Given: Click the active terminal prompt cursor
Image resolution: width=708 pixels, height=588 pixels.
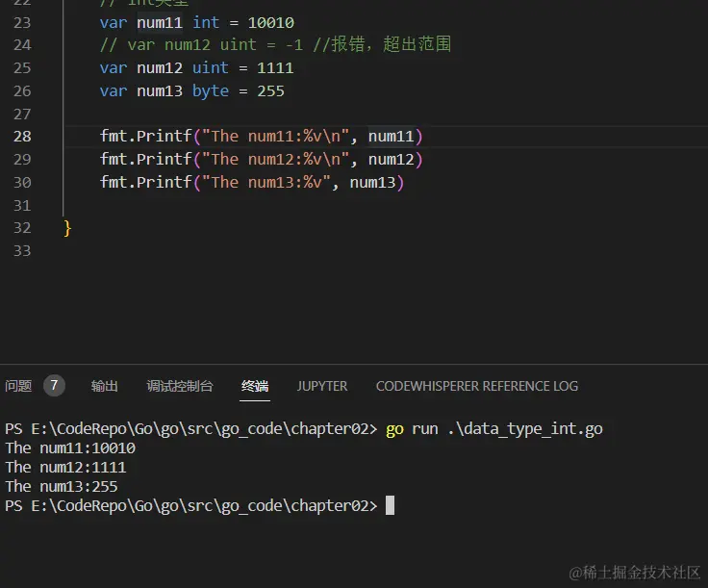Looking at the screenshot, I should 391,505.
